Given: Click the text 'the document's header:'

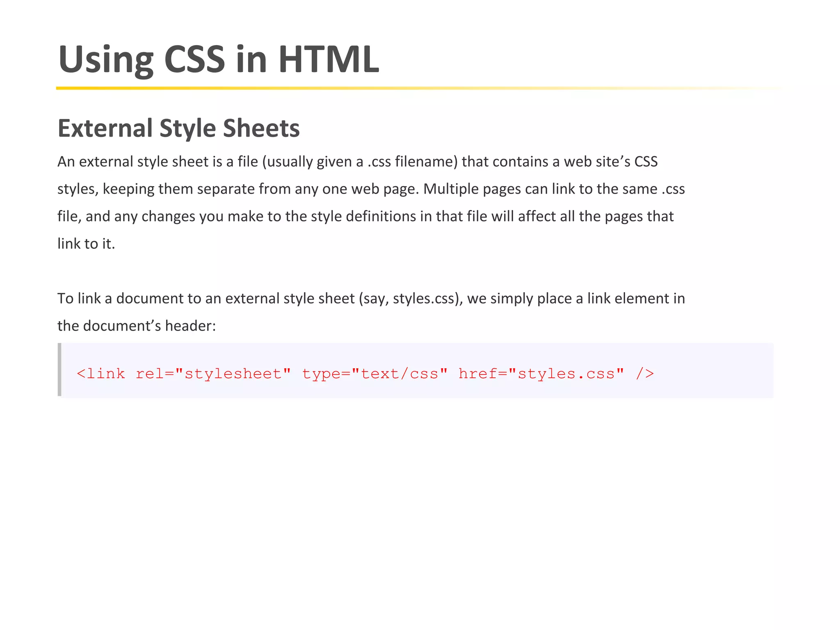Looking at the screenshot, I should [137, 326].
